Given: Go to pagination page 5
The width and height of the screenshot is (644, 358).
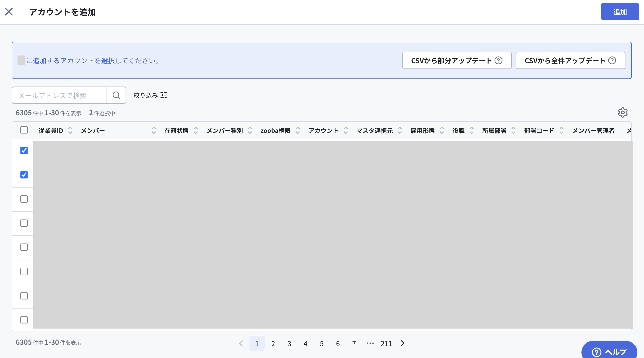Looking at the screenshot, I should coord(322,343).
